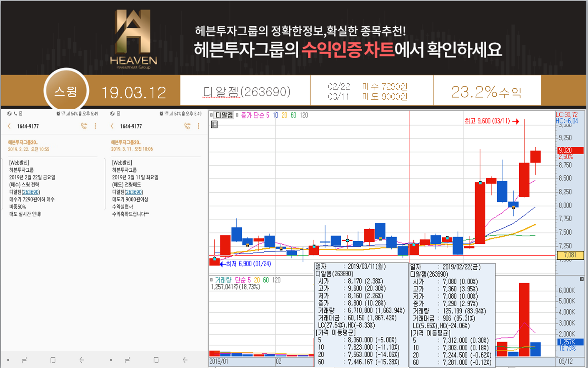Click the 디알젬 stock name button on chart
Image resolution: width=588 pixels, height=368 pixels.
(224, 115)
